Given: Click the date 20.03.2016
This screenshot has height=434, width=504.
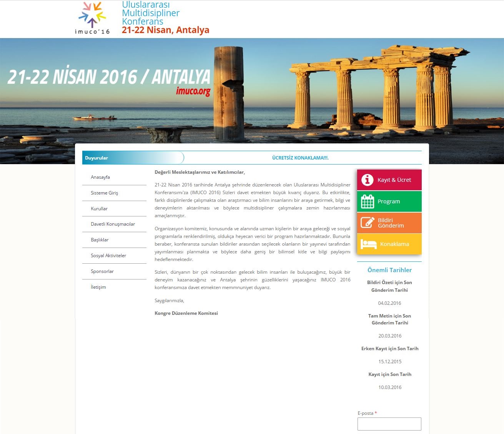Looking at the screenshot, I should pos(390,336).
